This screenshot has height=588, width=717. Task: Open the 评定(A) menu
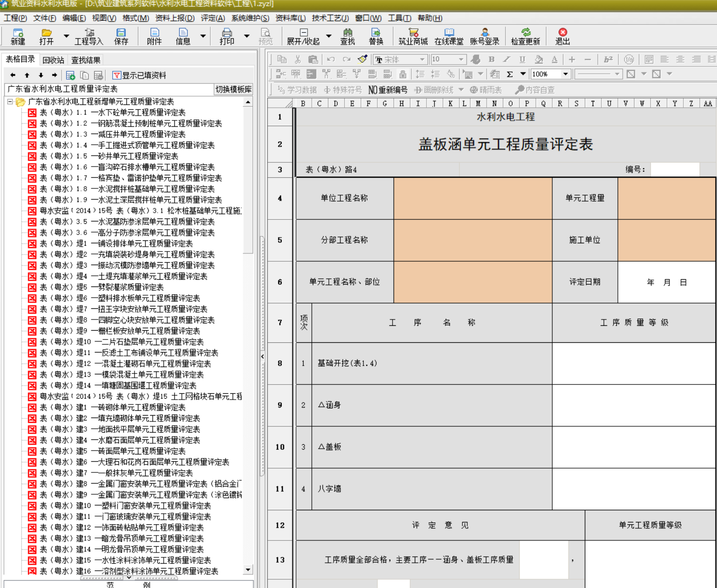213,18
